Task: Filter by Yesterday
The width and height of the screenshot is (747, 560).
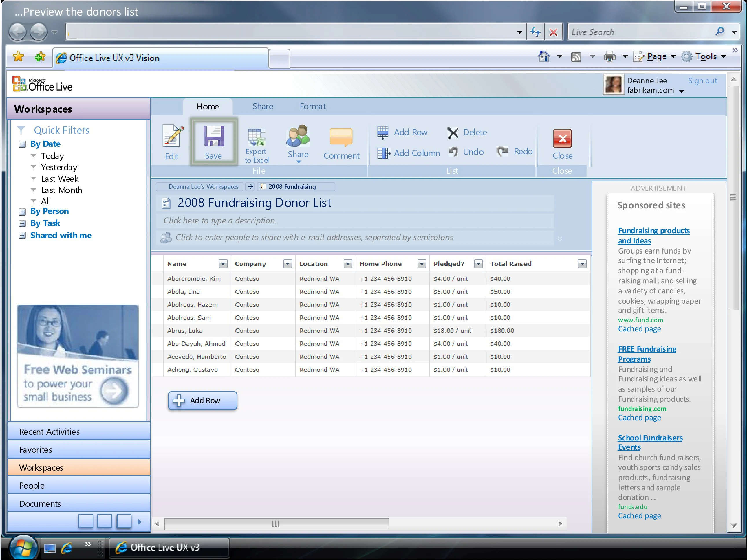Action: [59, 167]
